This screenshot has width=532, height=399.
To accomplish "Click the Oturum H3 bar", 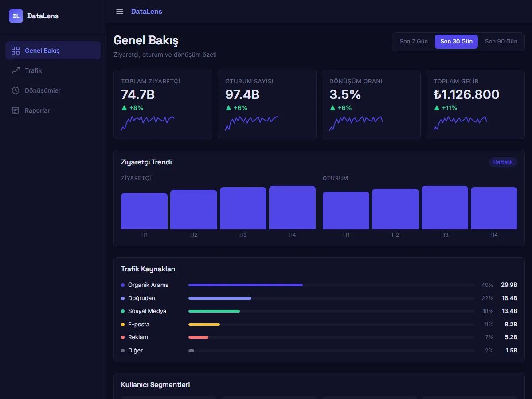I will coord(445,207).
